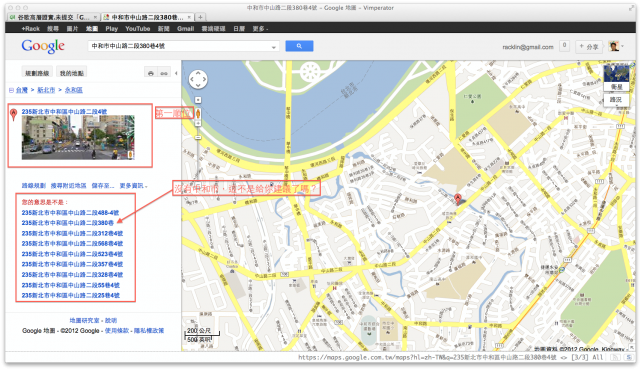This screenshot has width=640, height=370.
Task: Select suggestion 中山路二段312巷4號
Action: coord(72,233)
